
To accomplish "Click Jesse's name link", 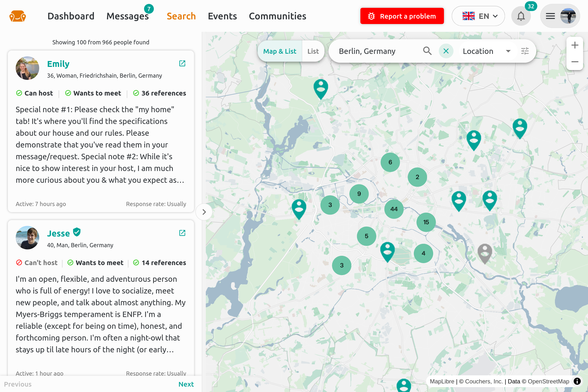I will (59, 233).
